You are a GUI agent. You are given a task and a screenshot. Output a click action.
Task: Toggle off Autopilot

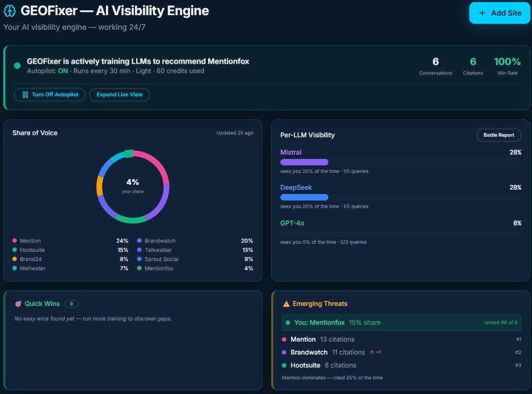[49, 95]
